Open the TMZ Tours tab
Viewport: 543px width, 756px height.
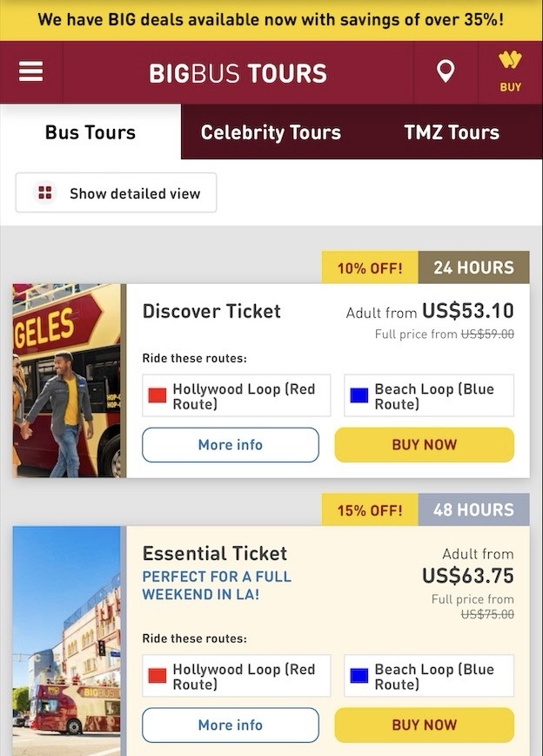click(x=451, y=132)
